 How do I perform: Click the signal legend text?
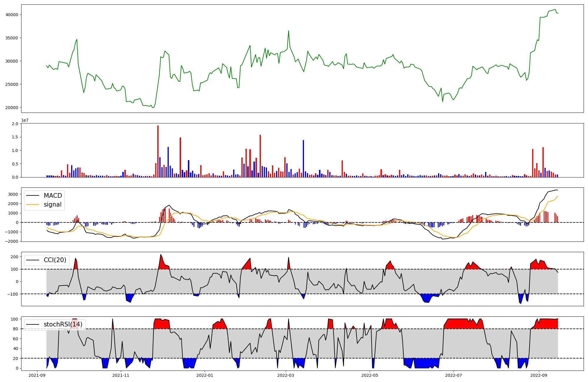[x=53, y=205]
